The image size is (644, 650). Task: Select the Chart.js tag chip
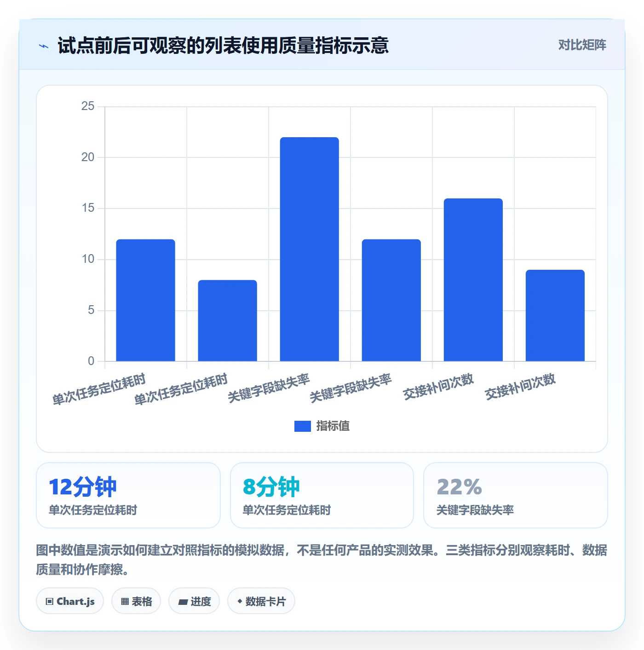[x=70, y=601]
